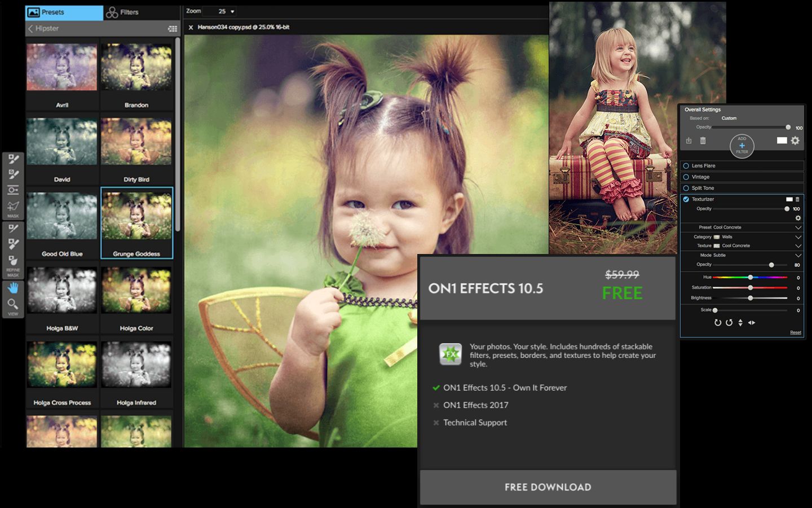Screen dimensions: 812x508
Task: Click the Overall Settings Opacity slider handle
Action: [788, 128]
